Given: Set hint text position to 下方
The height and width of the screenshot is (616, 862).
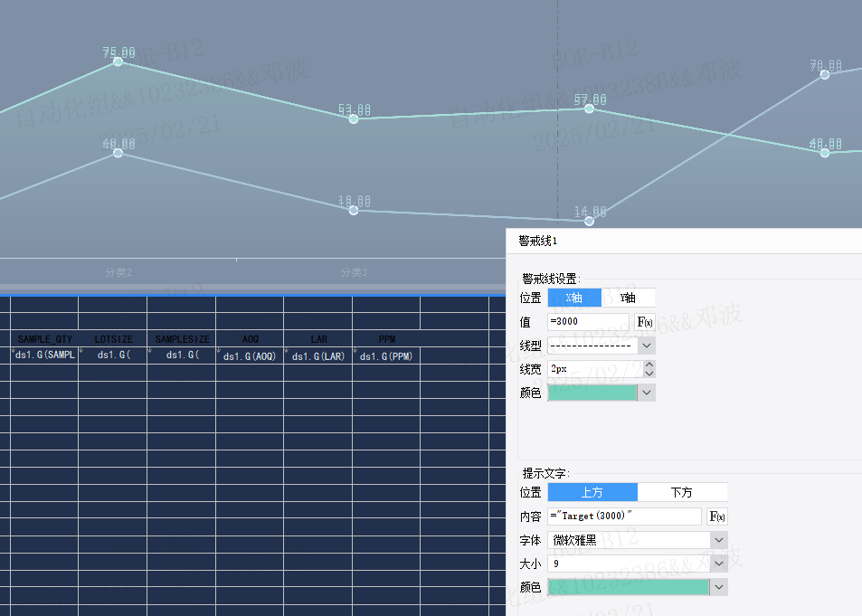Looking at the screenshot, I should click(x=682, y=492).
